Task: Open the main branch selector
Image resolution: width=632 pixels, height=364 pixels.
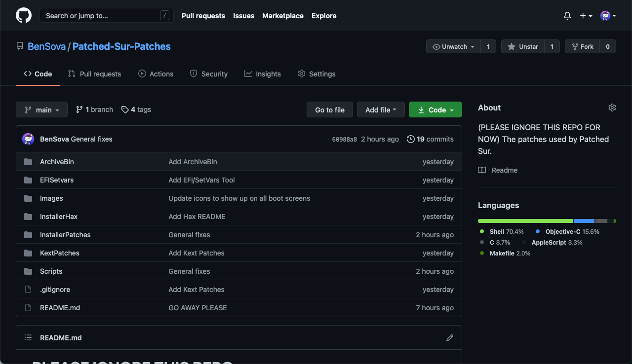Action: point(41,109)
